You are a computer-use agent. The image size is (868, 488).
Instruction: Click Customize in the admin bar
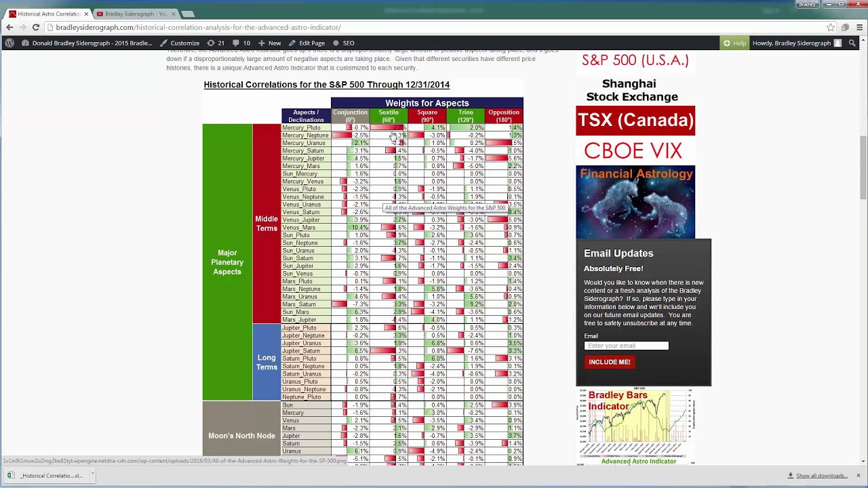(x=180, y=43)
